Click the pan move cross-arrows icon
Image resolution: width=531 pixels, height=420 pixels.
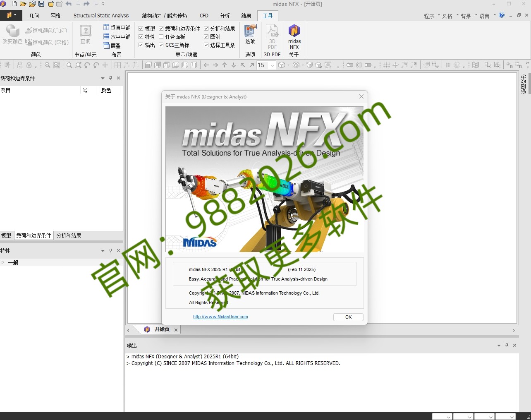pyautogui.click(x=105, y=65)
